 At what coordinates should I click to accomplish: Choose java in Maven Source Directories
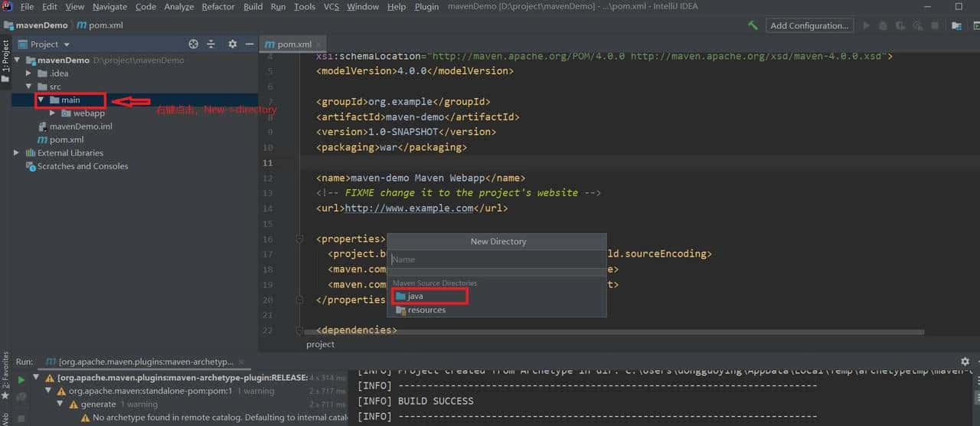pos(416,296)
